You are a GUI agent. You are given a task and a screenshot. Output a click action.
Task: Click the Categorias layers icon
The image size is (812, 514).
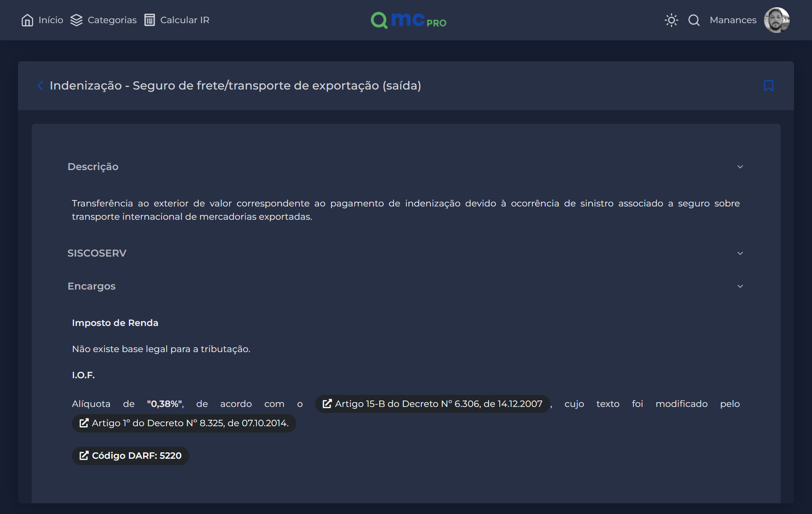point(76,20)
